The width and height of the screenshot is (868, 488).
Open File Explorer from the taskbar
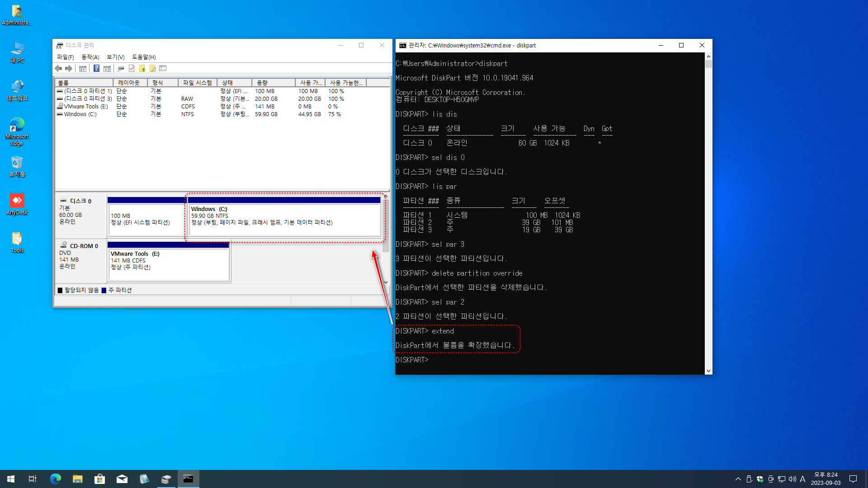pyautogui.click(x=77, y=479)
